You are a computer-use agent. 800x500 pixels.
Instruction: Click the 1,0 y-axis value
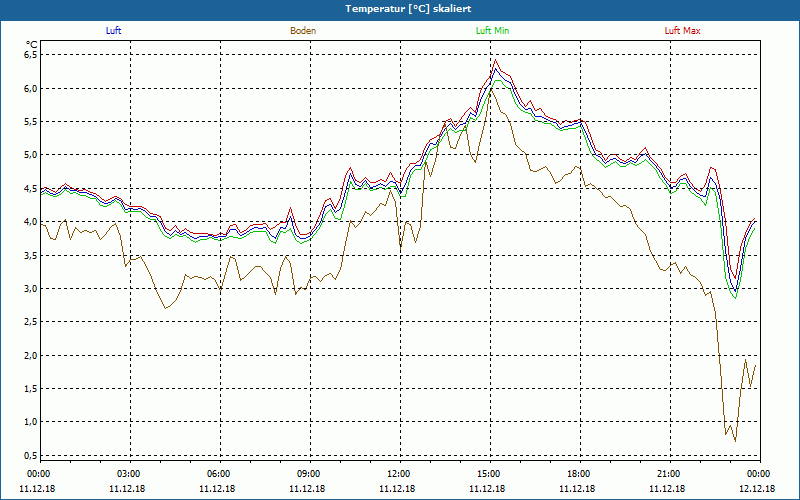pos(30,422)
